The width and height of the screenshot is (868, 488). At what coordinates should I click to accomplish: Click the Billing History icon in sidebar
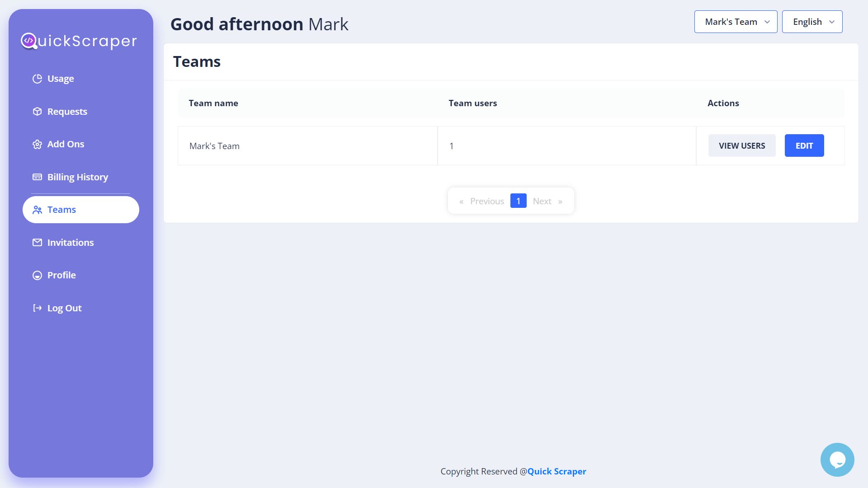37,176
